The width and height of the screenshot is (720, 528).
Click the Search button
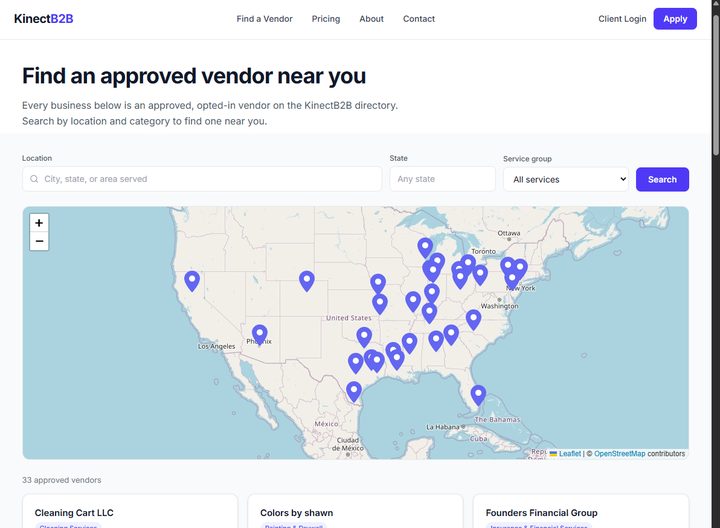[662, 180]
